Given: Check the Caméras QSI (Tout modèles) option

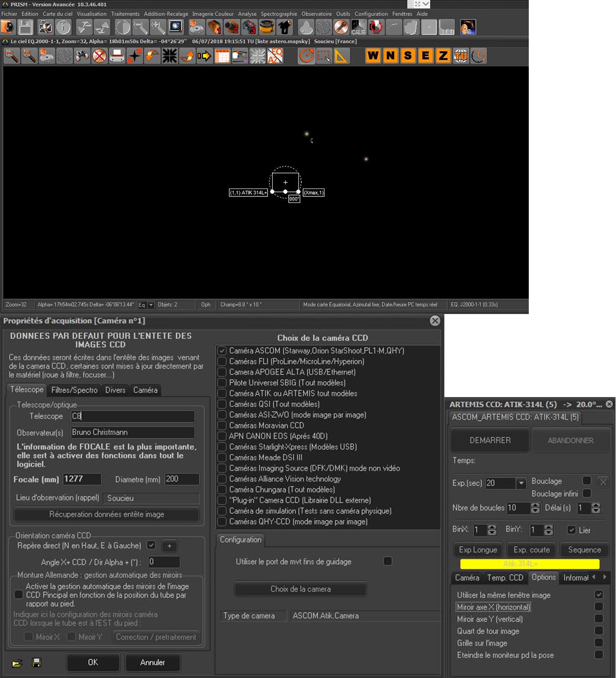Looking at the screenshot, I should pyautogui.click(x=222, y=404).
